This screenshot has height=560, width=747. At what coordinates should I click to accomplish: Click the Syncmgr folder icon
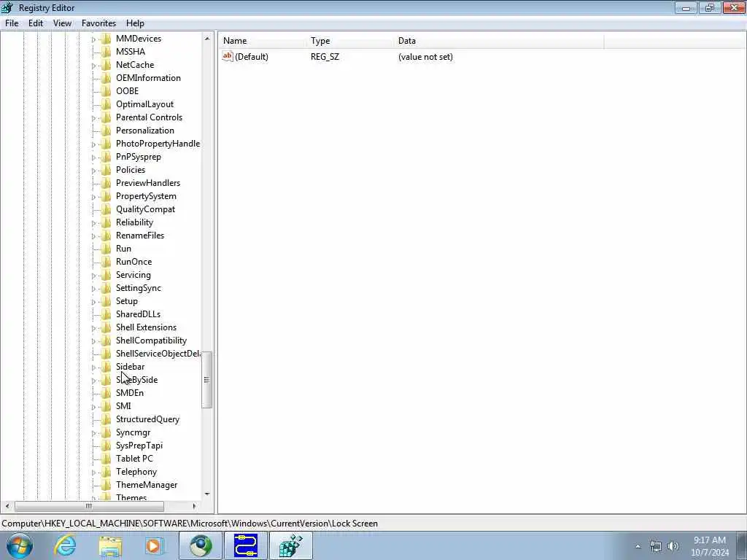point(106,432)
